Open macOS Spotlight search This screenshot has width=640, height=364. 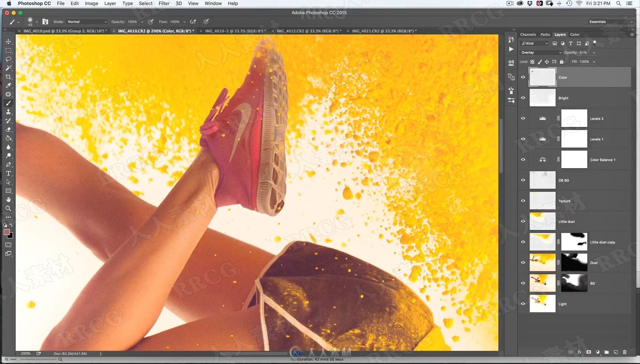[618, 3]
